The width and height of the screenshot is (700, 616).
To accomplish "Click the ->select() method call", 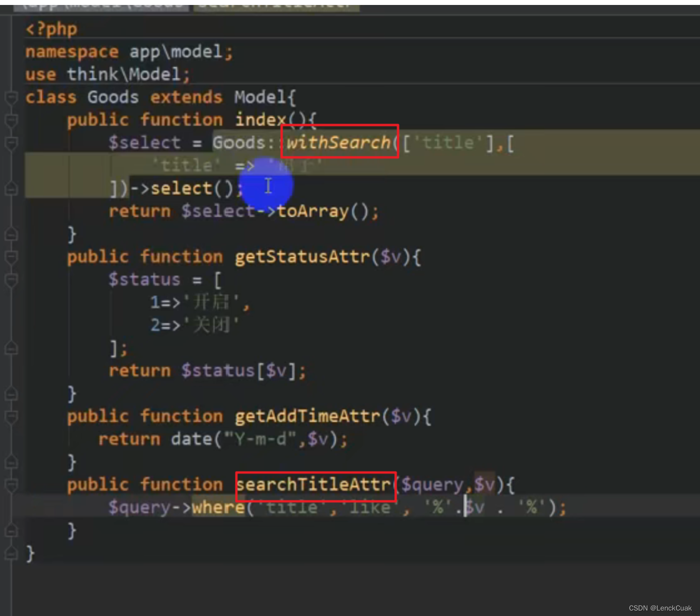I will (x=182, y=188).
